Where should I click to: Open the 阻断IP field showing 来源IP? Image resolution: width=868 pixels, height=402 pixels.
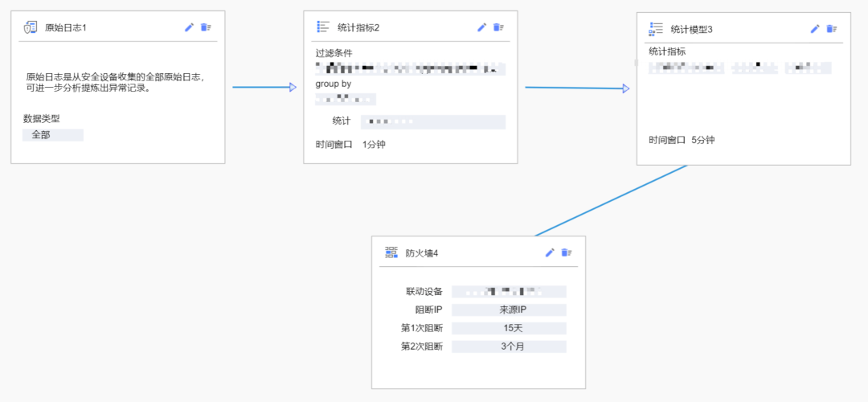[509, 310]
